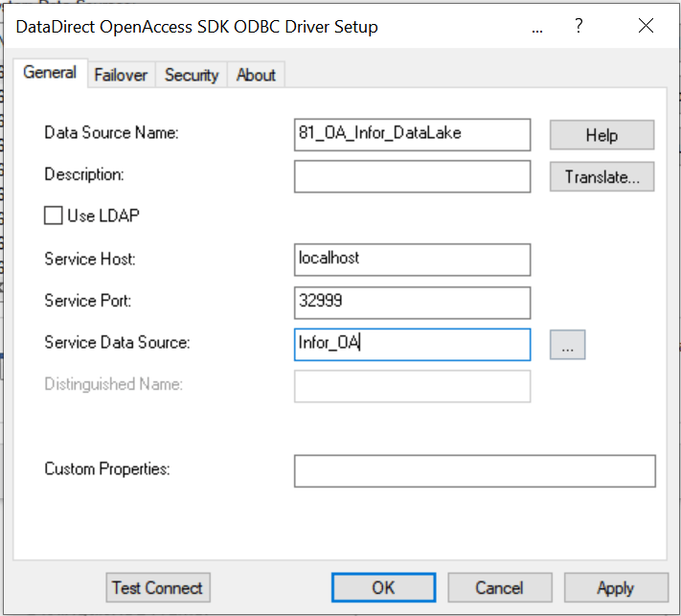Click the Description label

coord(84,174)
